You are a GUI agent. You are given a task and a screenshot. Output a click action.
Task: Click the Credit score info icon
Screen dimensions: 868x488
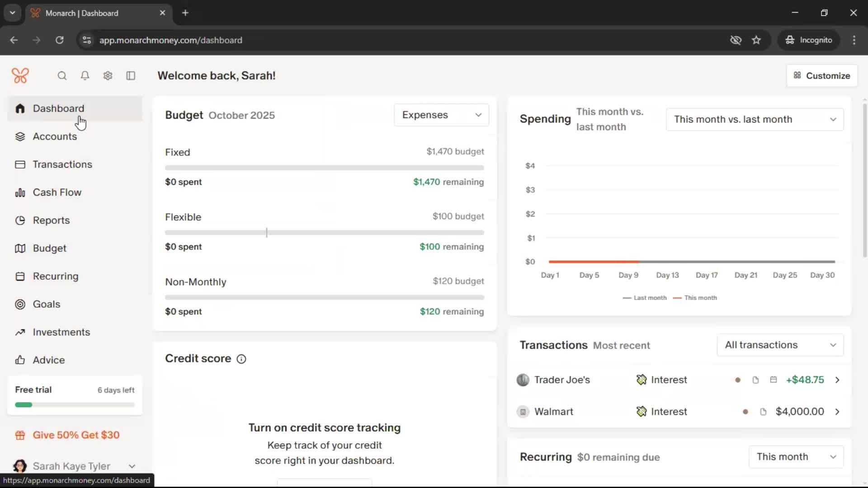pyautogui.click(x=241, y=359)
